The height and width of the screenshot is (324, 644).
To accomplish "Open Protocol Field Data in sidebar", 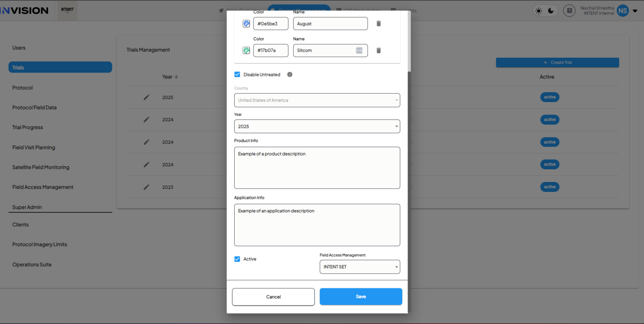I will [x=34, y=107].
